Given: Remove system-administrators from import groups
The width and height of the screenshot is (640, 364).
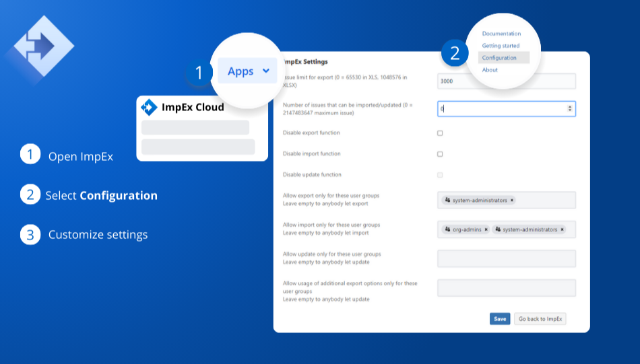Looking at the screenshot, I should (x=562, y=229).
